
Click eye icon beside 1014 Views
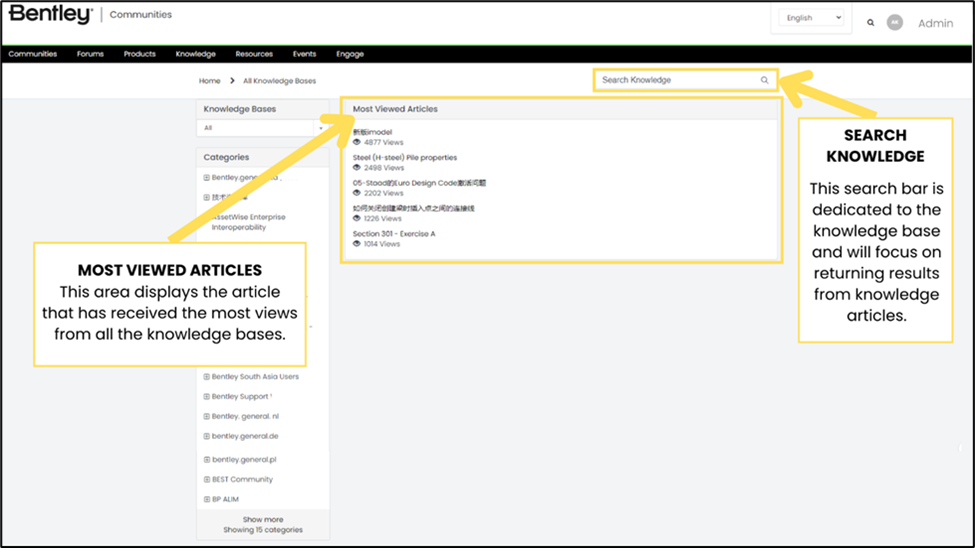tap(357, 244)
